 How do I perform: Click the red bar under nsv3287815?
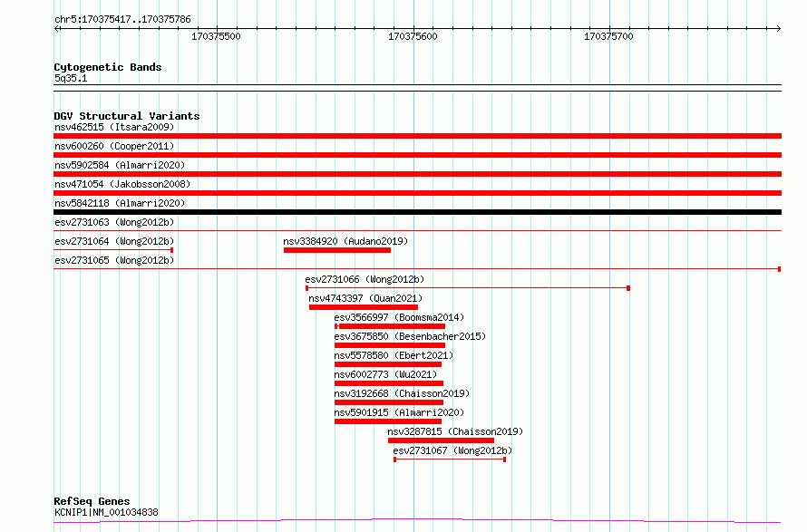[441, 440]
